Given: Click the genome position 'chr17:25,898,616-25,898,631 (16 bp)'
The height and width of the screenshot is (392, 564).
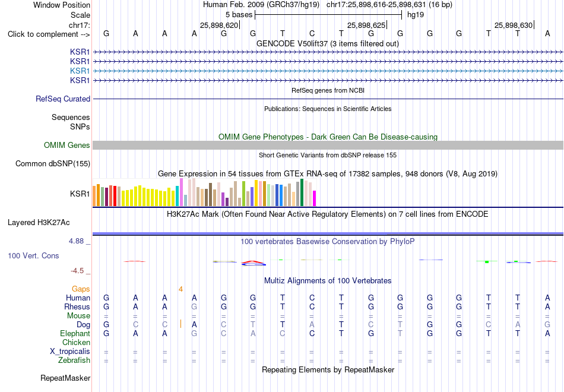Looking at the screenshot, I should pos(389,5).
